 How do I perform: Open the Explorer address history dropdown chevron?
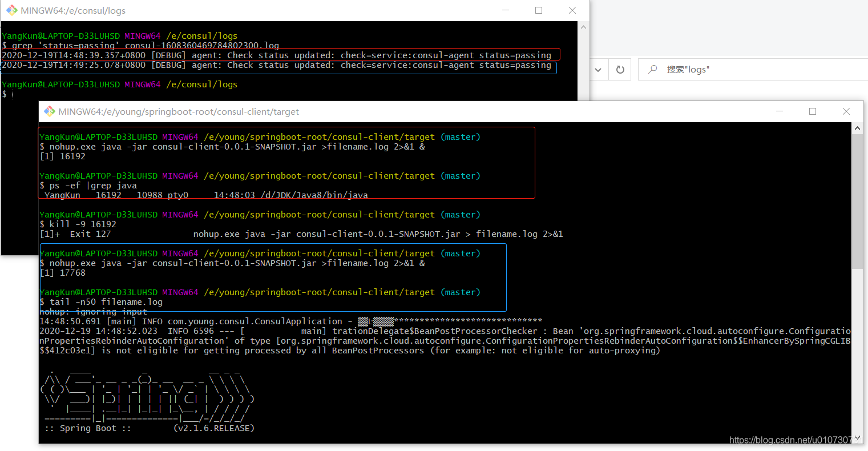tap(598, 70)
